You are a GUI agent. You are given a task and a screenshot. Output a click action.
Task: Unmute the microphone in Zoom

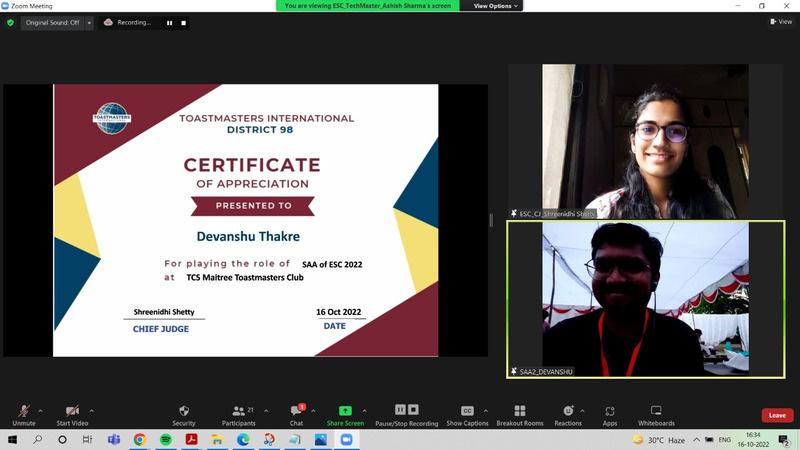tap(23, 415)
